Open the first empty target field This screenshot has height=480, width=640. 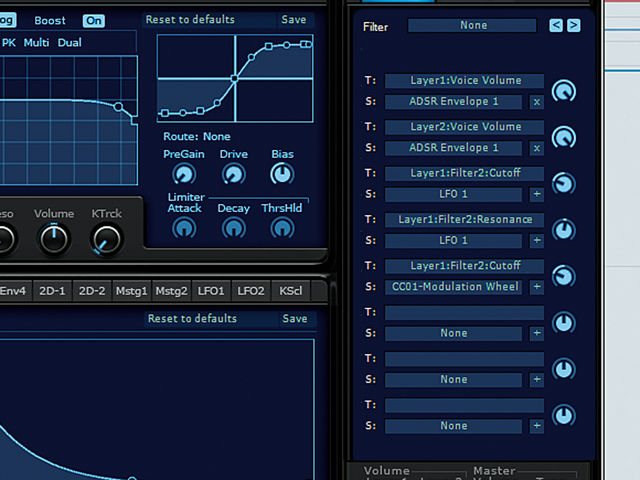464,313
